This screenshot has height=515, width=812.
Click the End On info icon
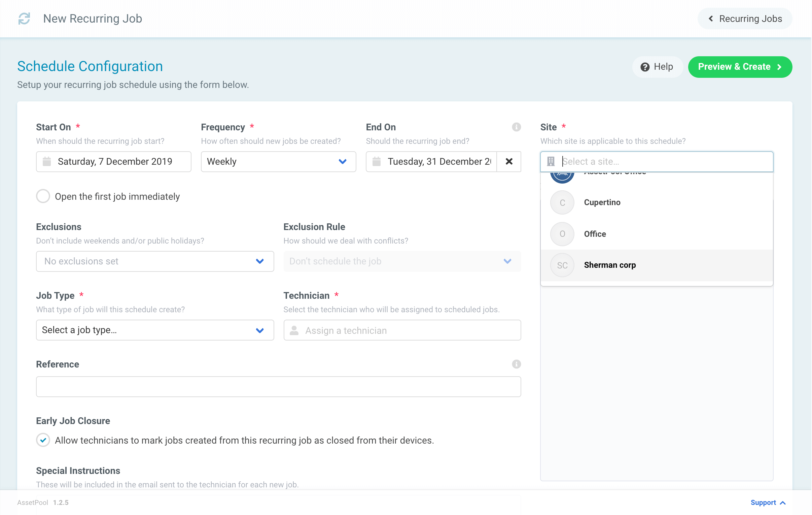(516, 127)
